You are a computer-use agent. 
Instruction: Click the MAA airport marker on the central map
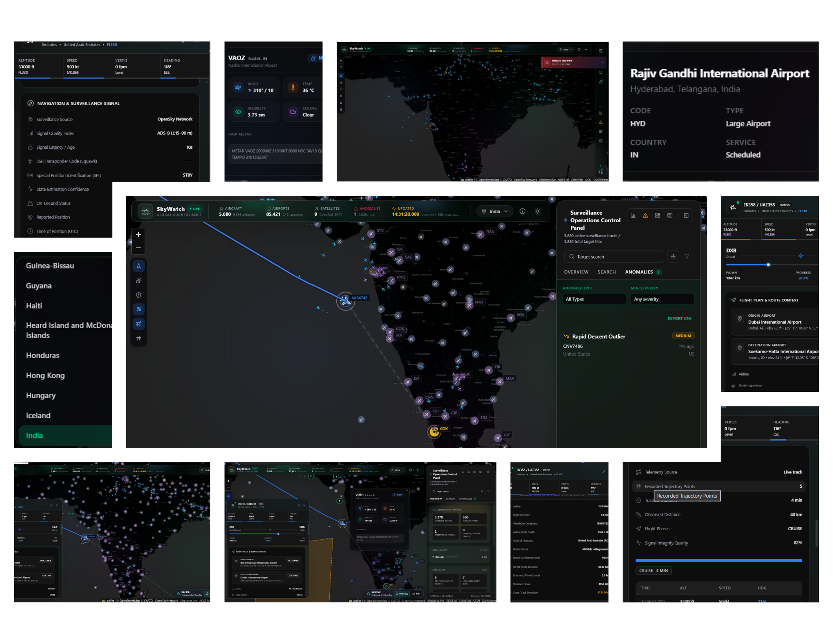pyautogui.click(x=500, y=381)
